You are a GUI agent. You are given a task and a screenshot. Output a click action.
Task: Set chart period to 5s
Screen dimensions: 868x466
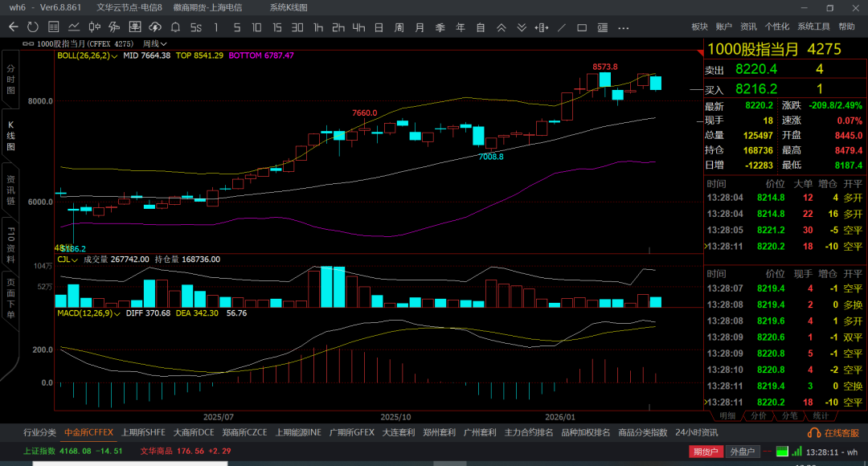pyautogui.click(x=196, y=27)
